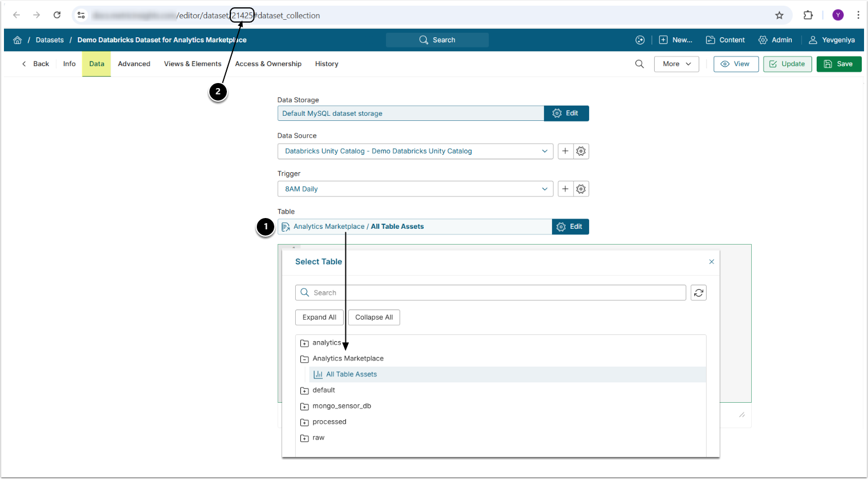Click the Update button
Screen dimensions: 868x479
(788, 64)
